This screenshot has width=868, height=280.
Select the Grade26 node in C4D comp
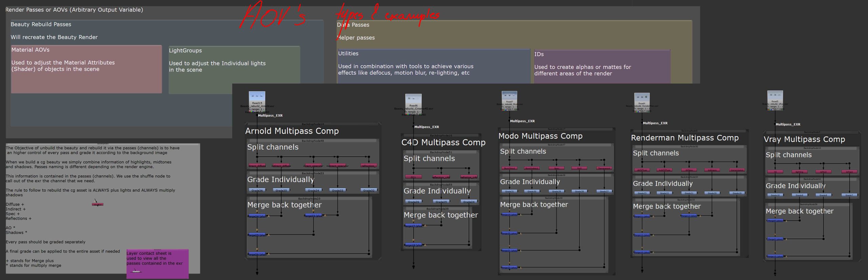tap(413, 201)
